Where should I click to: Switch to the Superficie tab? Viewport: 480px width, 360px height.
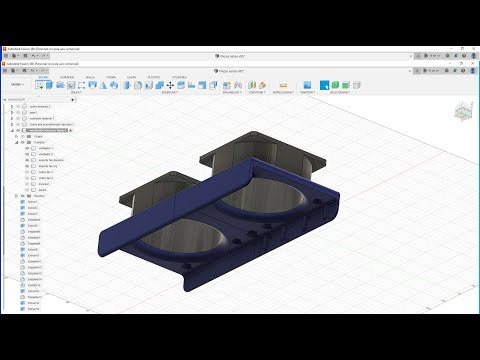click(67, 77)
